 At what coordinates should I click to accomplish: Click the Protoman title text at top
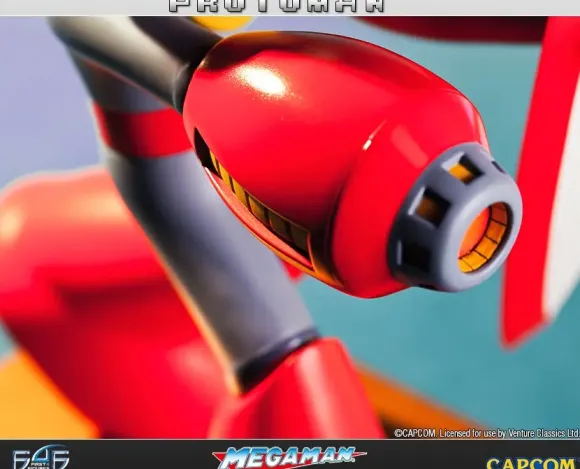click(x=277, y=6)
